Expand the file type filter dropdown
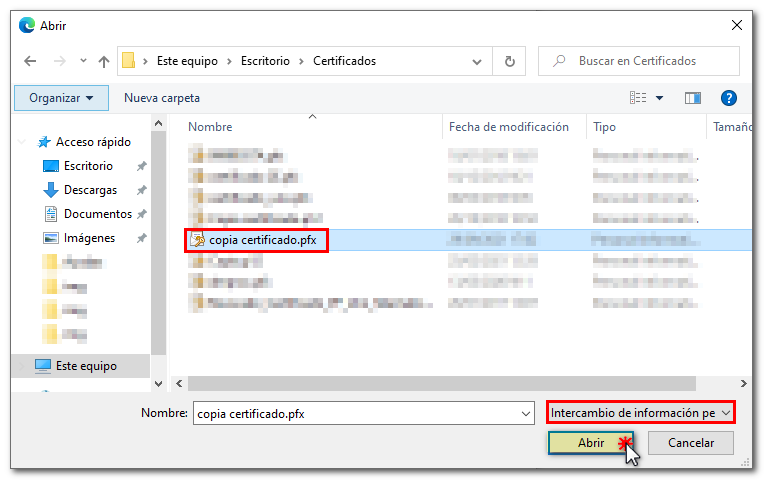Image resolution: width=764 pixels, height=480 pixels. pos(640,413)
